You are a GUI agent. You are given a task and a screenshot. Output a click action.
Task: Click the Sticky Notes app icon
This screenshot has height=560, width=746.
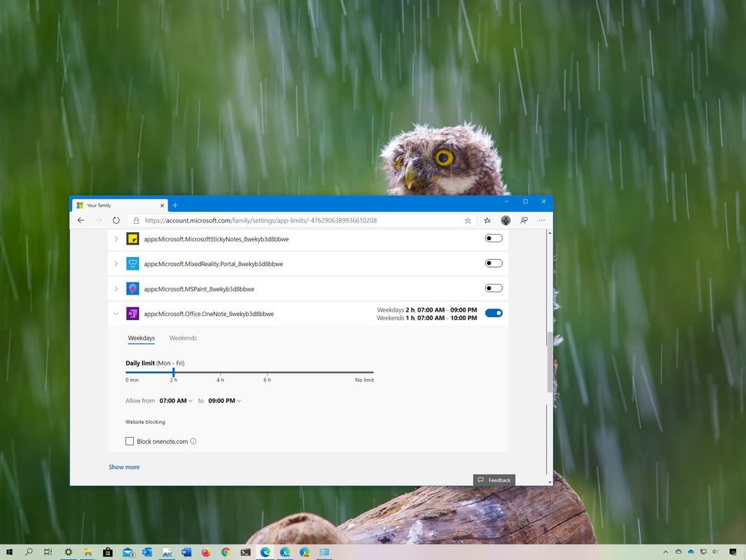132,239
